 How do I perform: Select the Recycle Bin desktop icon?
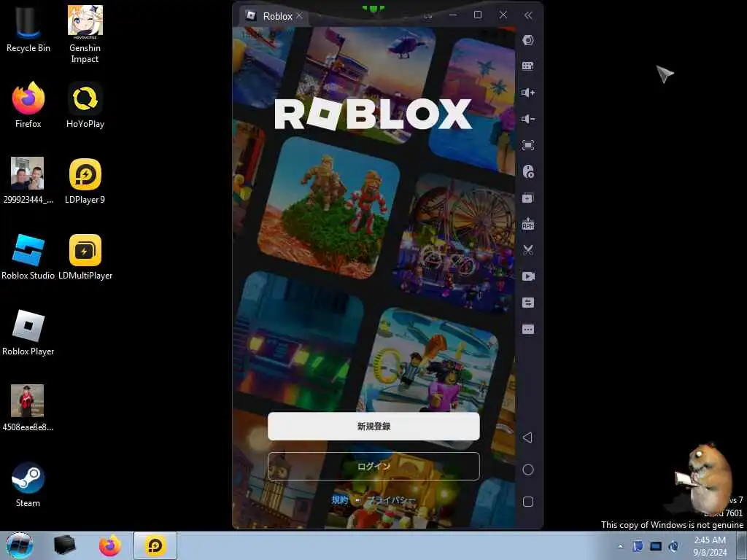pyautogui.click(x=28, y=29)
